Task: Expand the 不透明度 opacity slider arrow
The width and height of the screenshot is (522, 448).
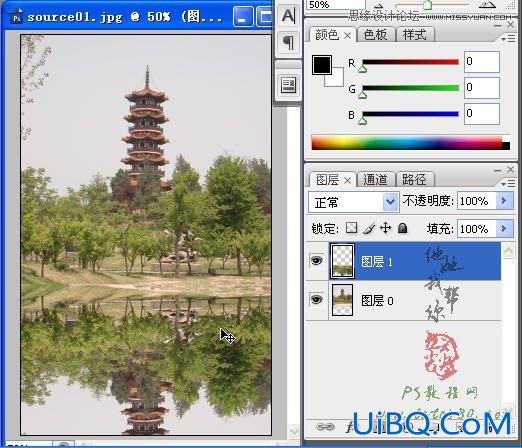Action: pos(504,201)
